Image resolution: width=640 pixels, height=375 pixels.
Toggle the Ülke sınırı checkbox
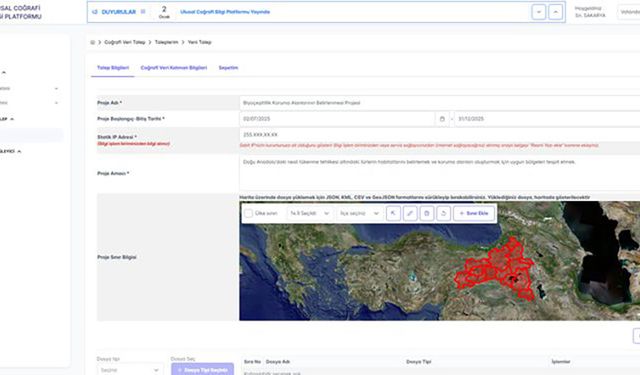click(248, 213)
